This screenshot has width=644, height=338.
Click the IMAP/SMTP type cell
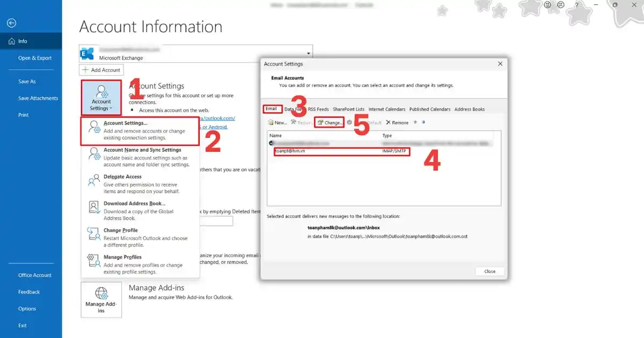(x=394, y=152)
